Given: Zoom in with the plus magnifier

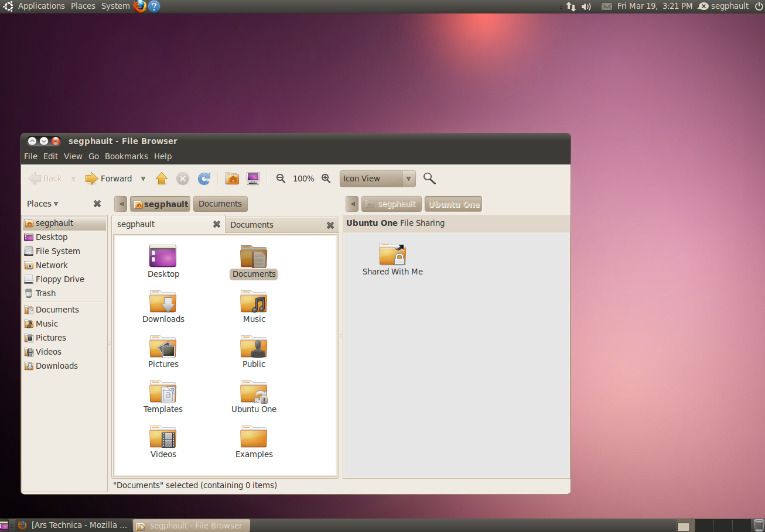Looking at the screenshot, I should tap(326, 179).
